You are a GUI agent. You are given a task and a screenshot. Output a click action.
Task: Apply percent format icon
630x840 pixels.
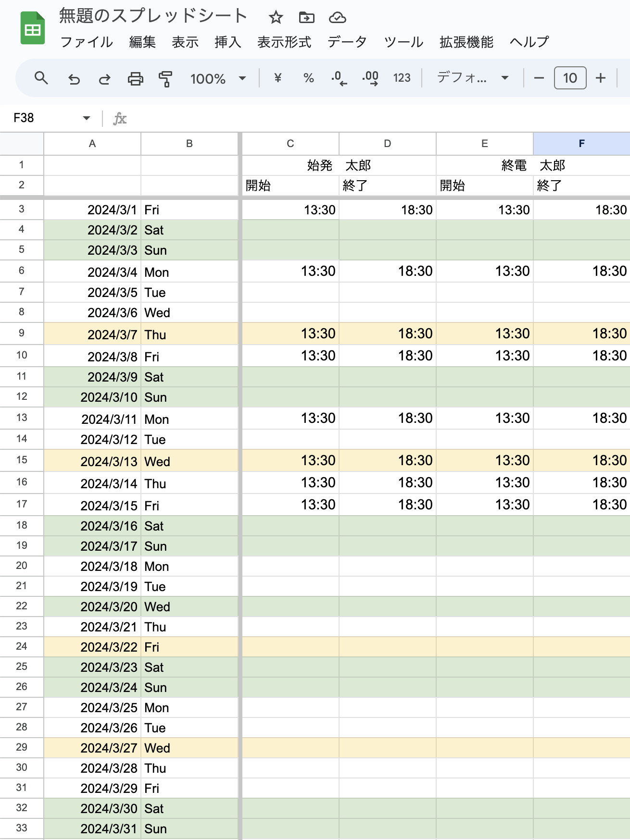point(308,79)
